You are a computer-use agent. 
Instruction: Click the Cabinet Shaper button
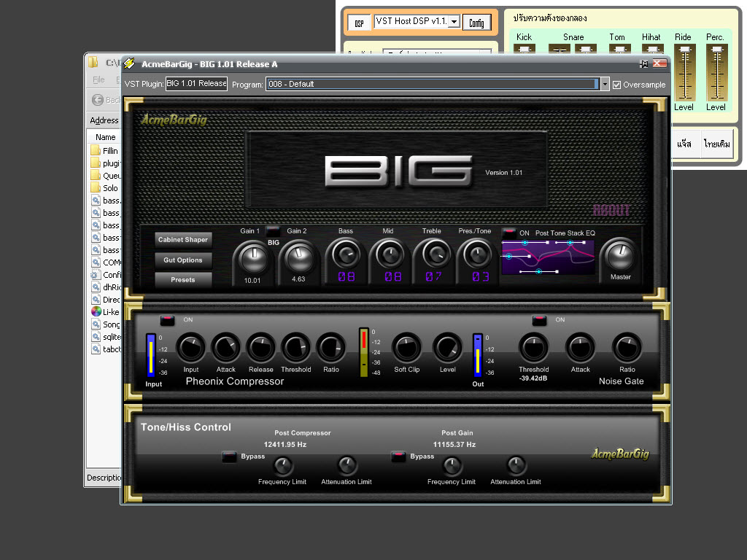183,239
